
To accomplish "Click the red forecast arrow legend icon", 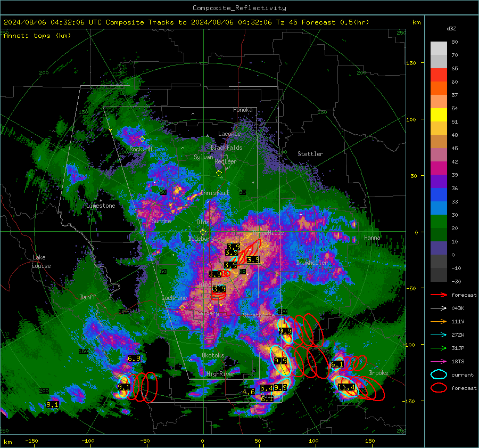I will point(439,295).
